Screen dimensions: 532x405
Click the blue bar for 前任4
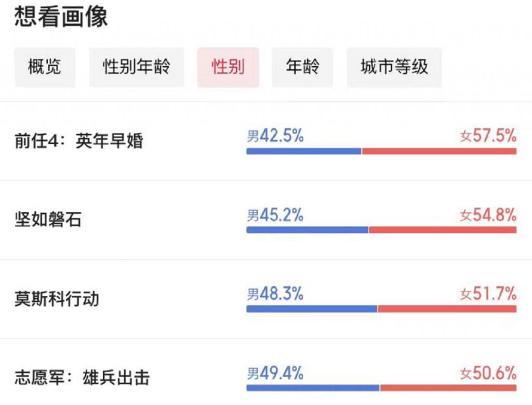304,151
